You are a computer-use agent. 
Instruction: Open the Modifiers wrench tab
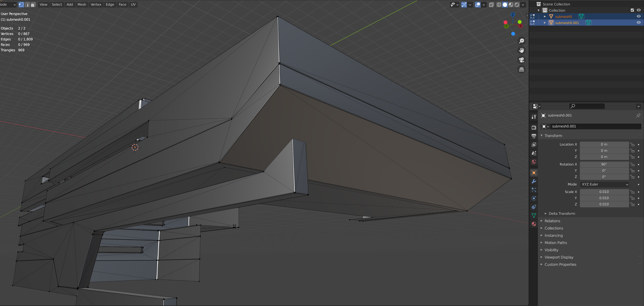(x=534, y=181)
